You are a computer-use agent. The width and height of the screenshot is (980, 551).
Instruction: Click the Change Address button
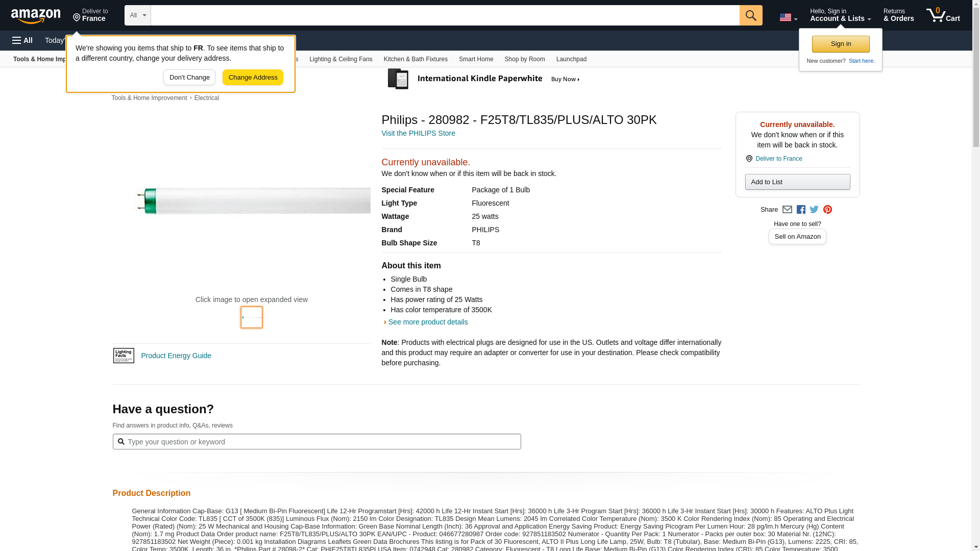coord(253,78)
